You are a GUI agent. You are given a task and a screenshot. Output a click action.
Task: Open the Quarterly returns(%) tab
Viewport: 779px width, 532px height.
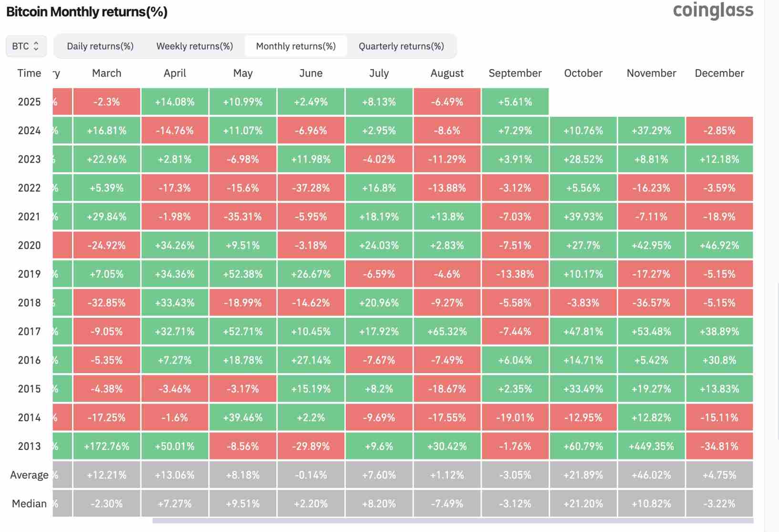[x=401, y=46]
